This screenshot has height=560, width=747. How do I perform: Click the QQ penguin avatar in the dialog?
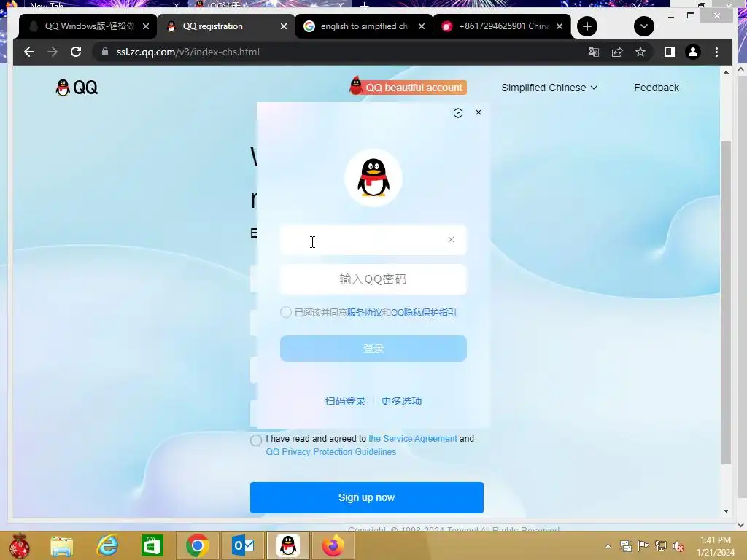[x=373, y=178]
